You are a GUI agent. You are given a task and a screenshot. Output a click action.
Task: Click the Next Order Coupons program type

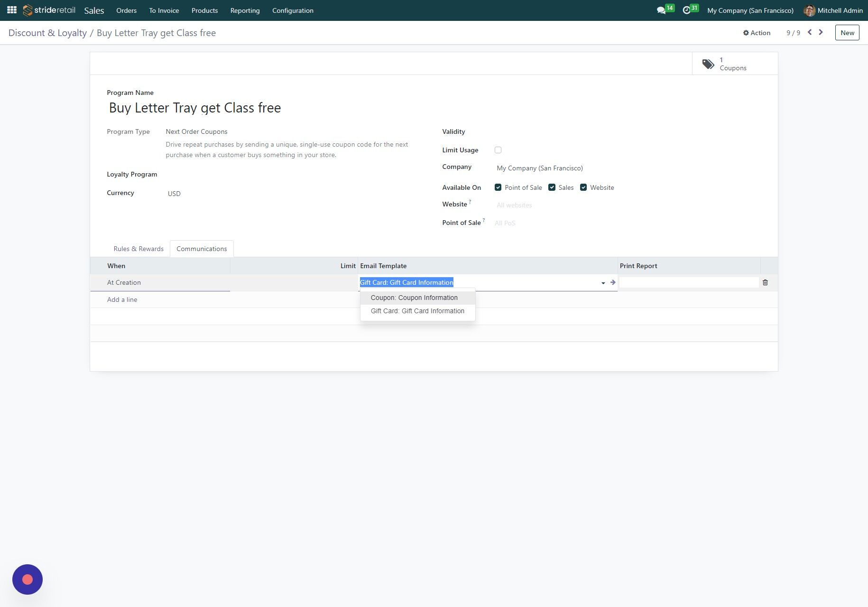(196, 131)
